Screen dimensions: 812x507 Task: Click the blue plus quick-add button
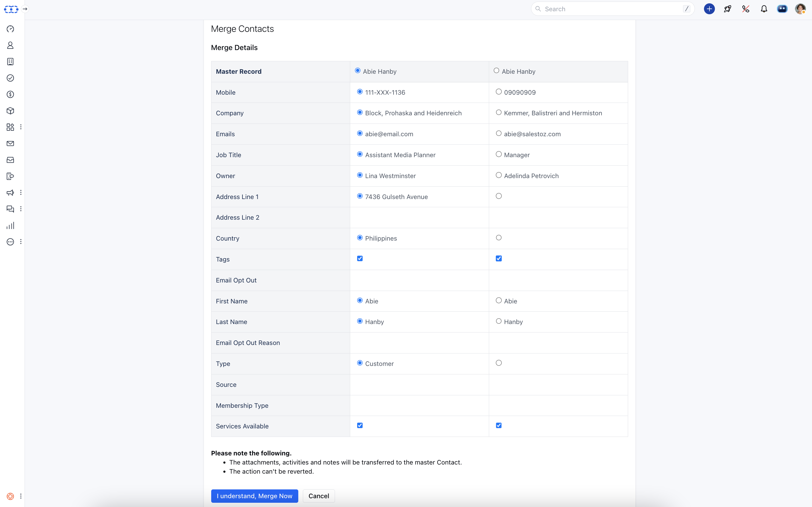709,9
